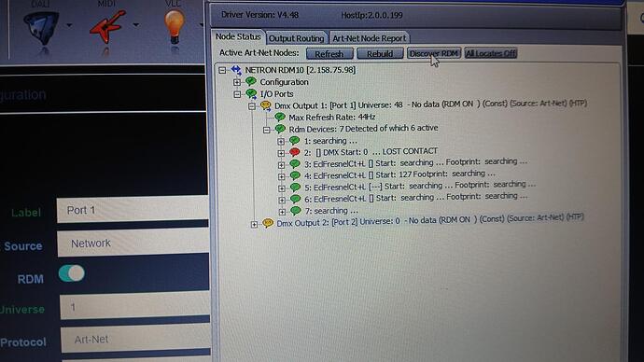644x362 pixels.
Task: Click Driver Version: V4.48 text
Action: tap(259, 15)
